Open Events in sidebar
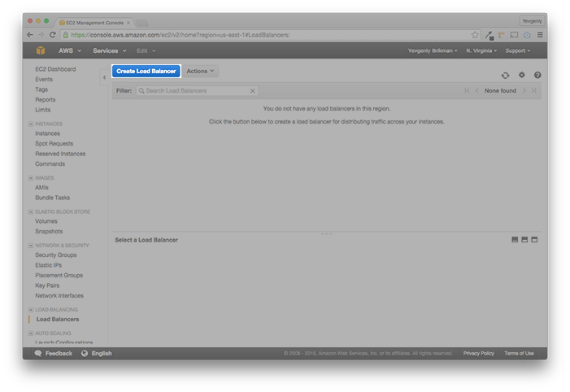 coord(44,79)
